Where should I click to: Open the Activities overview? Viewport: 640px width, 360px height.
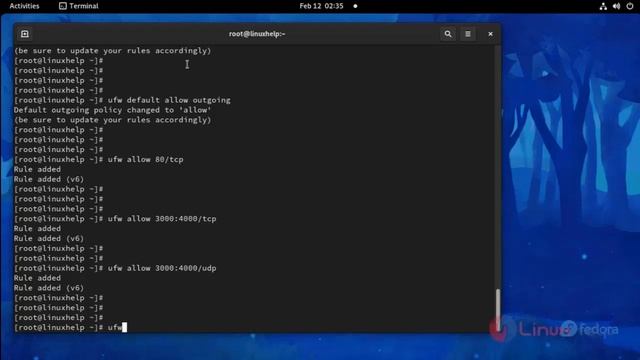[24, 6]
